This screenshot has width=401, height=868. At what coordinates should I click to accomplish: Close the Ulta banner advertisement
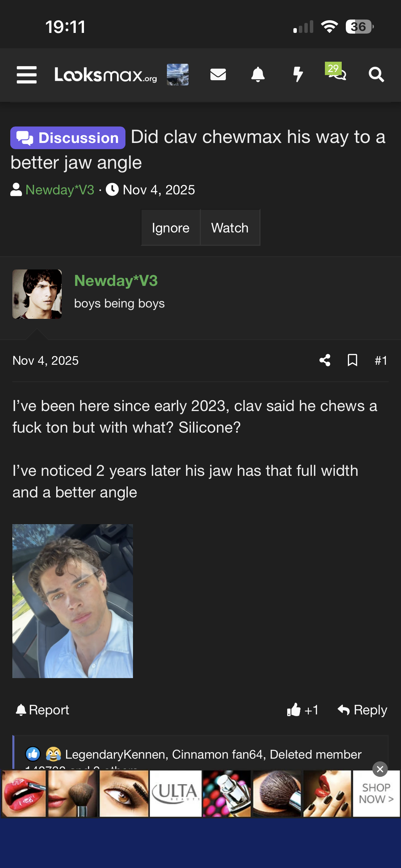pos(380,769)
